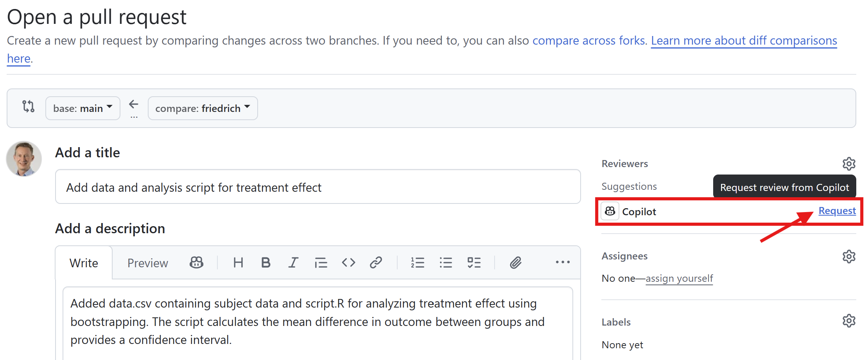
Task: Open the Reviewers settings gear
Action: (849, 164)
